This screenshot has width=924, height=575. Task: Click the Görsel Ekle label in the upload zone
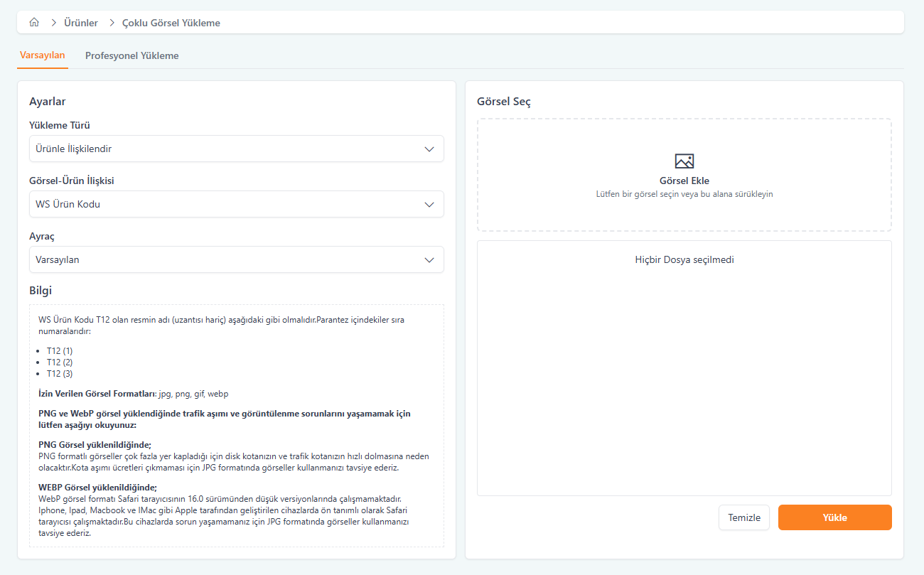coord(684,181)
